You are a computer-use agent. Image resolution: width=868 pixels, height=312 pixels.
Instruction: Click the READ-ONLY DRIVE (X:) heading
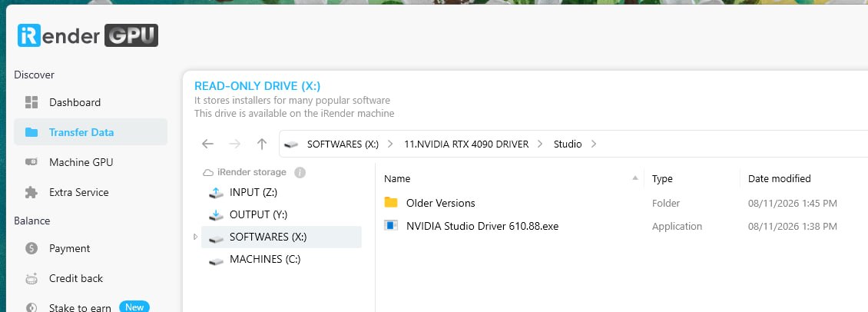pyautogui.click(x=257, y=86)
